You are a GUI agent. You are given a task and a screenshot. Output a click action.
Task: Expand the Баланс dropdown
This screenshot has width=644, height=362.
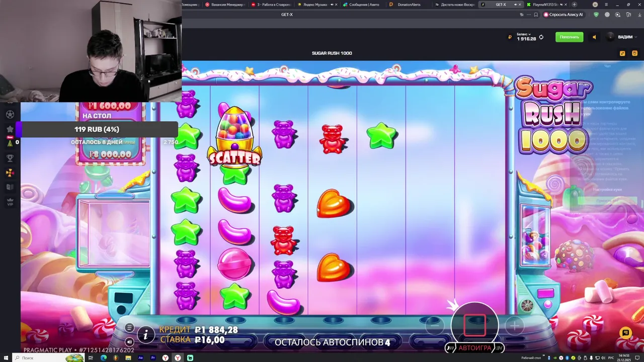click(x=524, y=34)
